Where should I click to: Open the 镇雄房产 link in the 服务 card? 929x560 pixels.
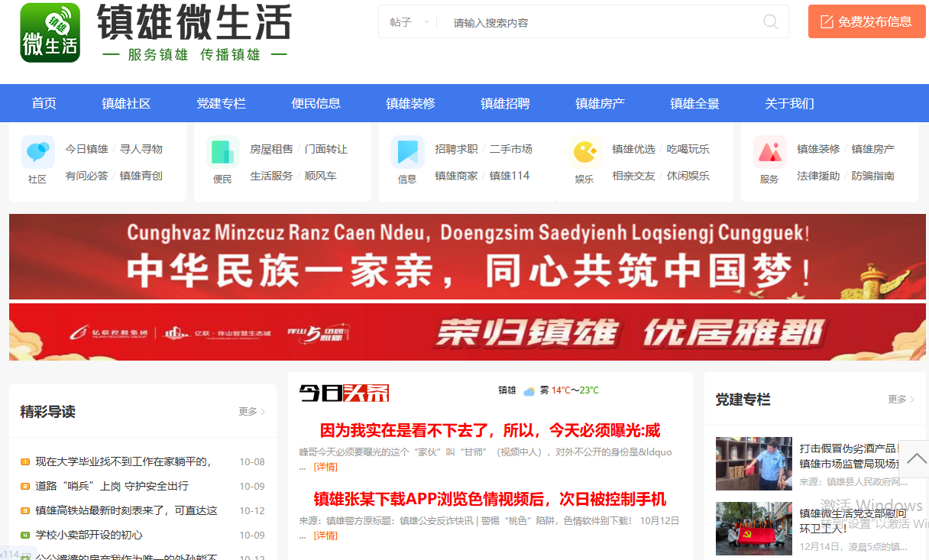pos(873,149)
